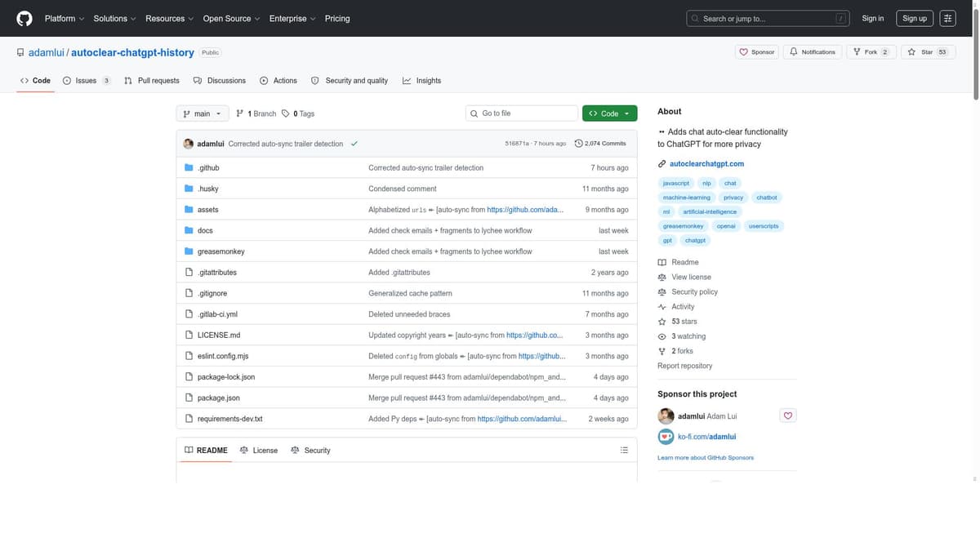Screen dimensions: 980x551
Task: Select the Security tab below files
Action: [310, 450]
